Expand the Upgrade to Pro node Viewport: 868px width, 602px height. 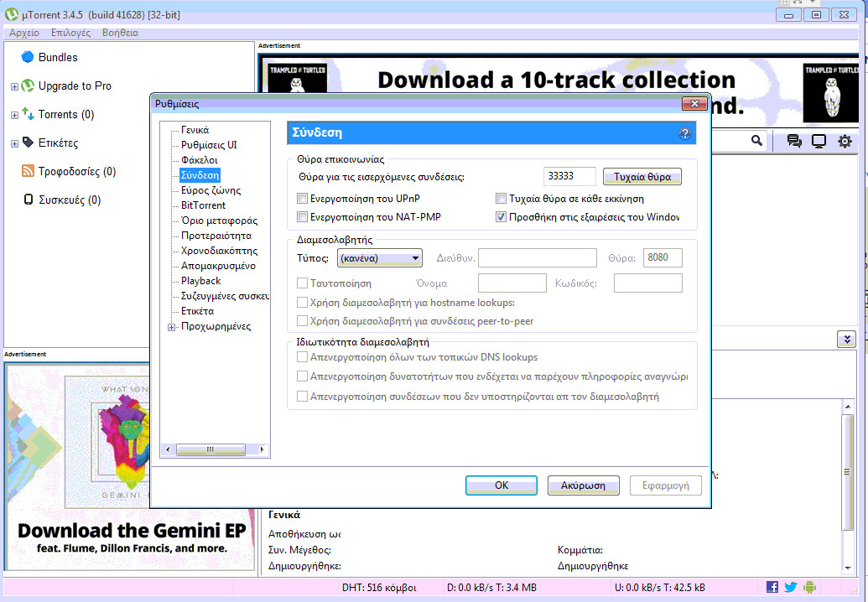pyautogui.click(x=14, y=86)
